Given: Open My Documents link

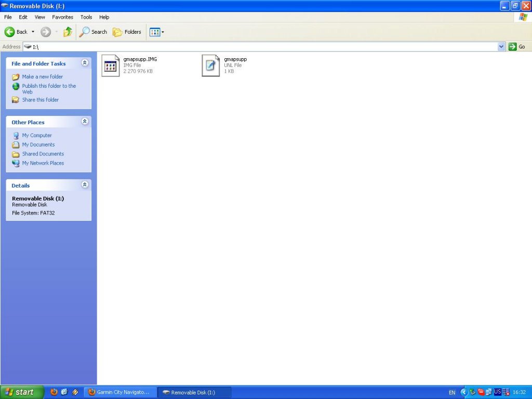Looking at the screenshot, I should [x=38, y=144].
